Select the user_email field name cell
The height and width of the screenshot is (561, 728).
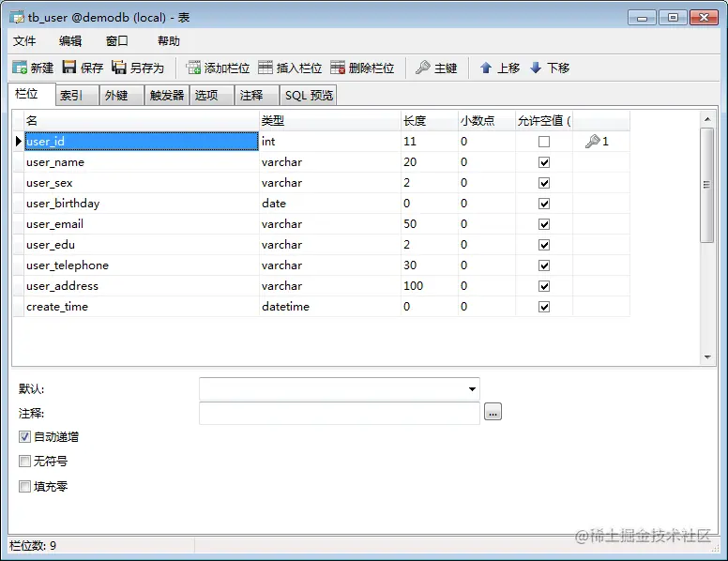142,224
